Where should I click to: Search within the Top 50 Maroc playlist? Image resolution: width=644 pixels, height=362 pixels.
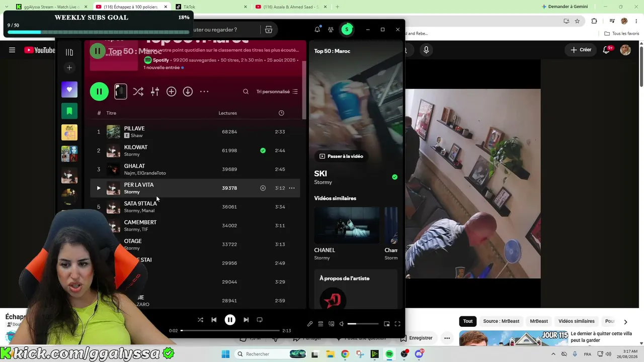point(246,92)
